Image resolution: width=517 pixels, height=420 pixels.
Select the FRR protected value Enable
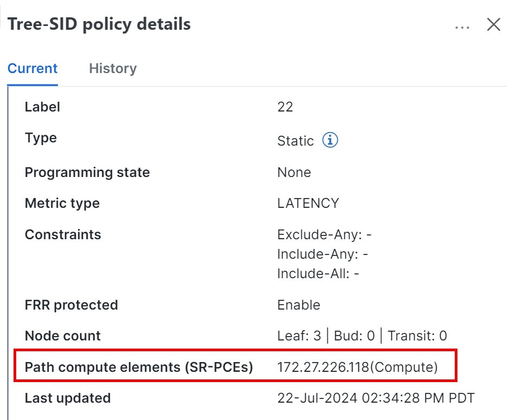[298, 305]
